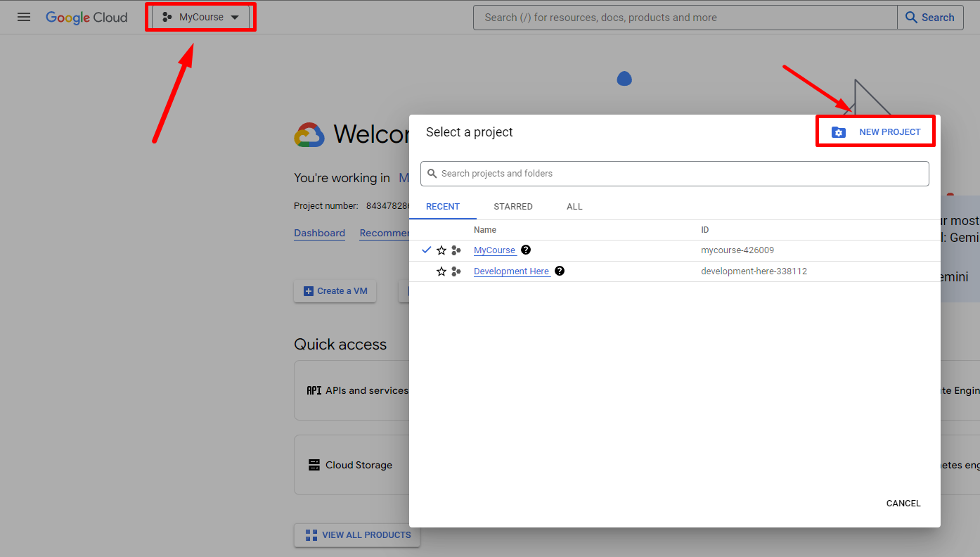Focus the Search projects and folders field

(x=675, y=174)
